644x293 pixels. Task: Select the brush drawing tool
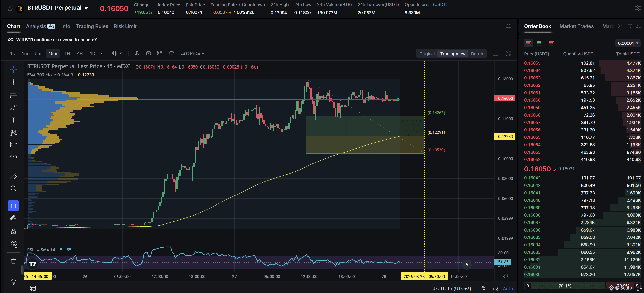coord(14,108)
